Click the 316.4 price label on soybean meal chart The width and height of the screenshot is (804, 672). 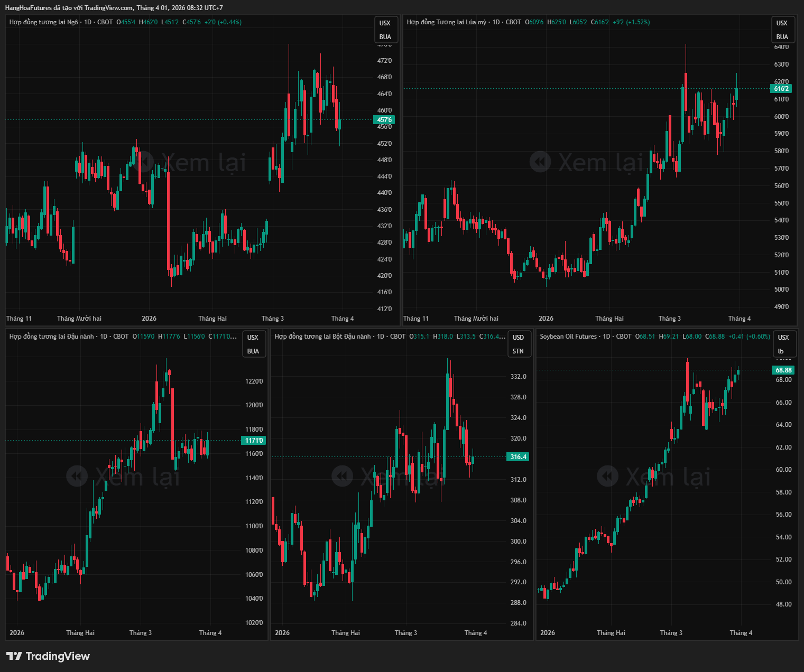coord(518,457)
